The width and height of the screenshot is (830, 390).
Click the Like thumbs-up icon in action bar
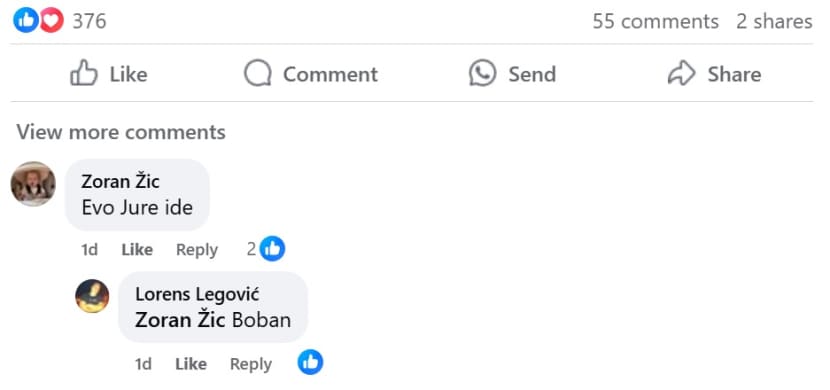coord(84,73)
